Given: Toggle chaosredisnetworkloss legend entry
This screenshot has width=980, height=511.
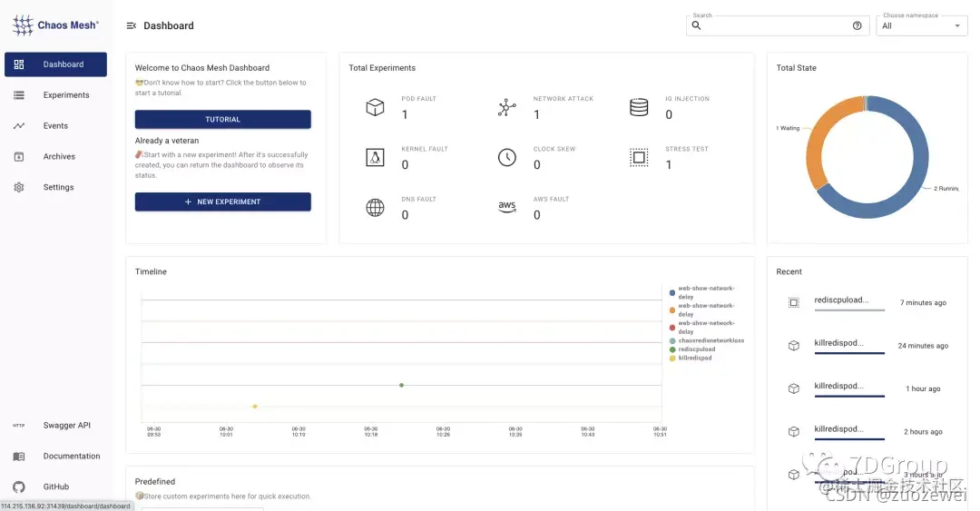Looking at the screenshot, I should click(707, 341).
